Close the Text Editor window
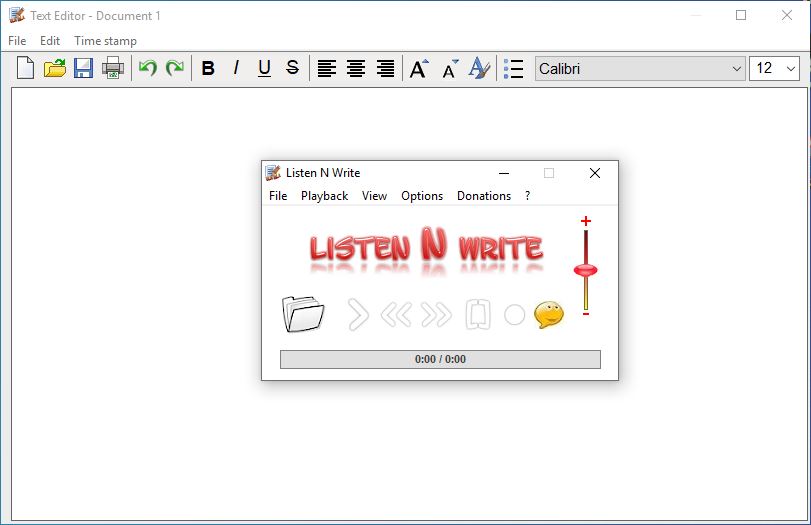Screen dimensions: 811x525 pos(787,16)
